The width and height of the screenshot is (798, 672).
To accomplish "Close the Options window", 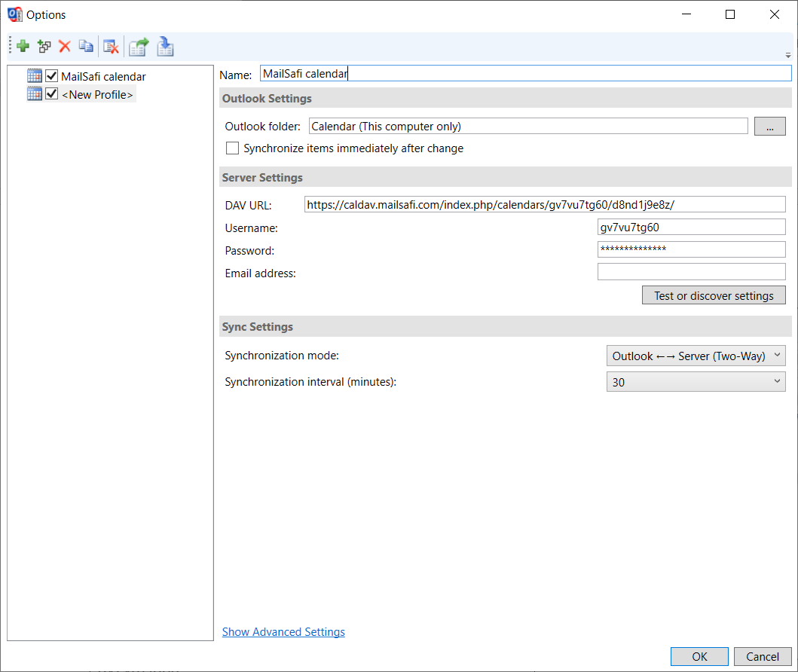I will (x=775, y=14).
